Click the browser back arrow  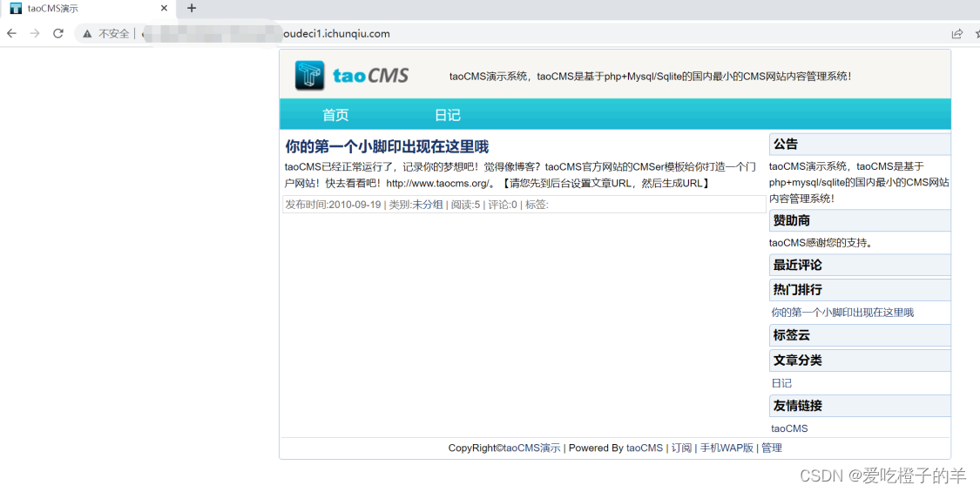click(11, 34)
